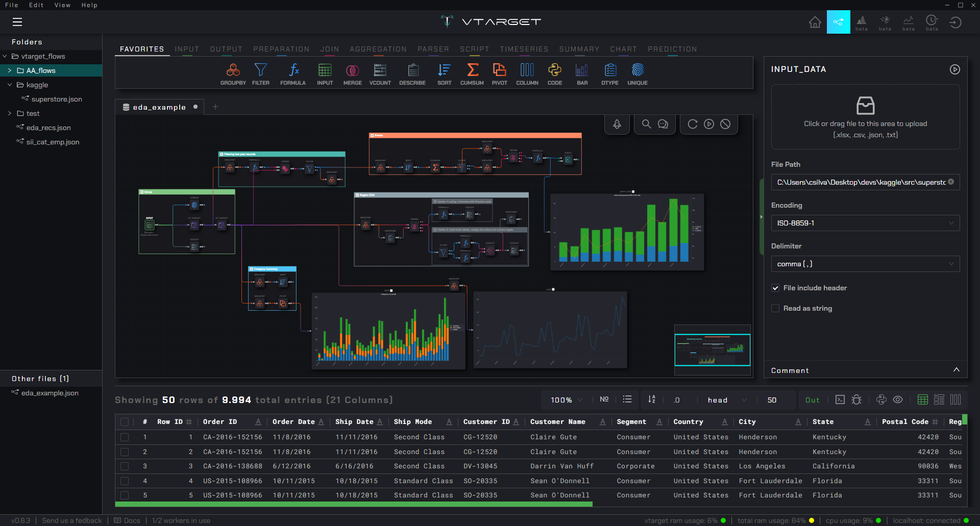Expand the test folder

10,113
